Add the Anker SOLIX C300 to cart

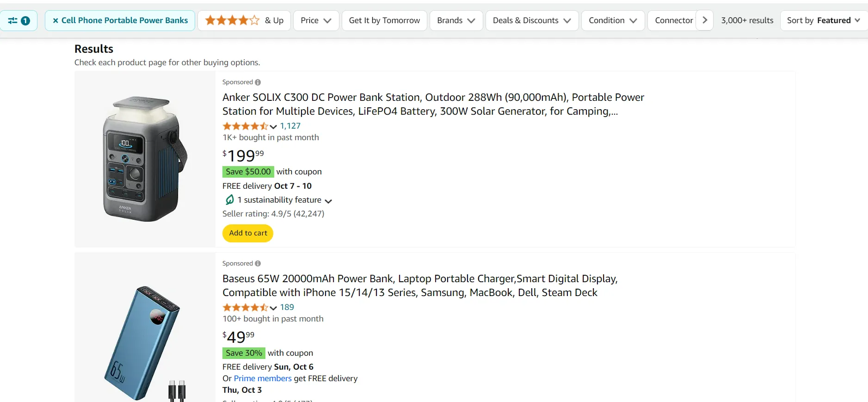tap(248, 233)
